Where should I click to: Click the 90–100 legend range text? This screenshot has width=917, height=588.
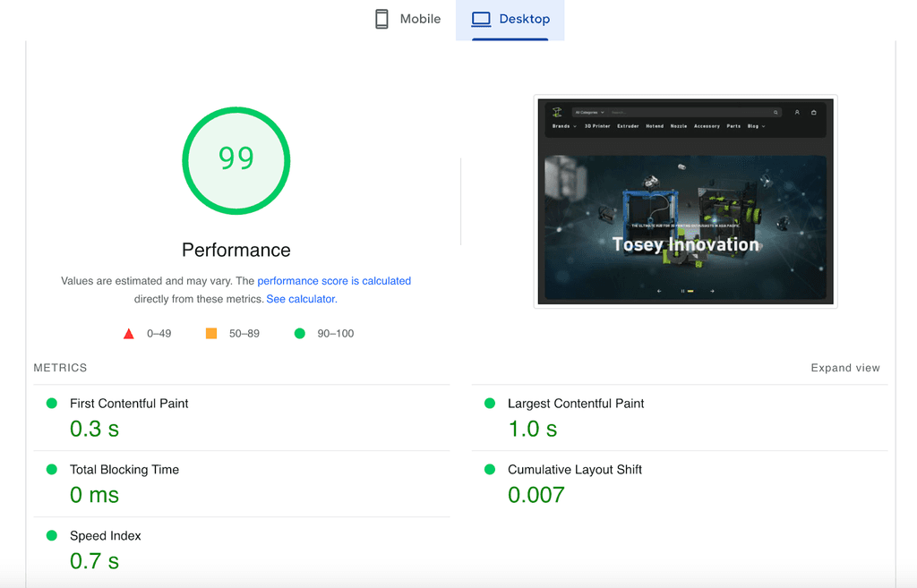(x=335, y=334)
